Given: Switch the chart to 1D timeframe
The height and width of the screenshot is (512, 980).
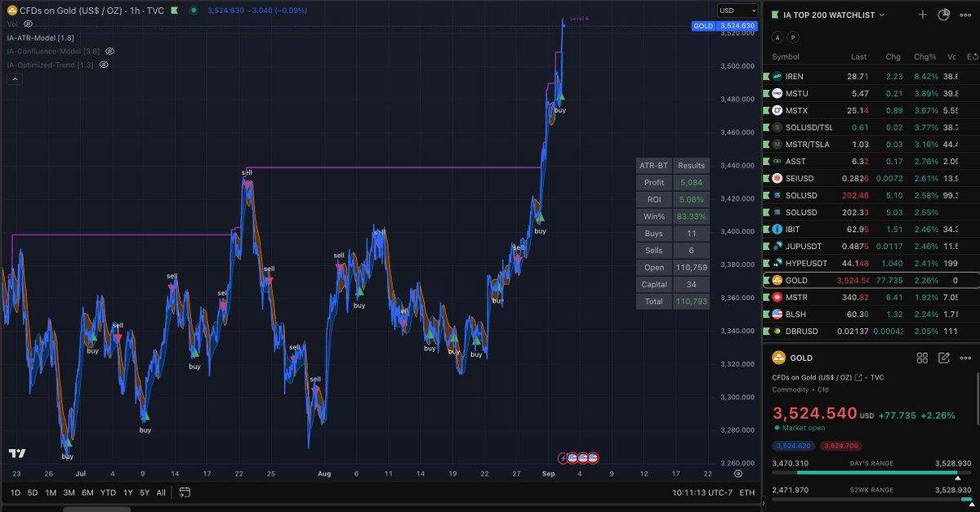Looking at the screenshot, I should [x=14, y=492].
